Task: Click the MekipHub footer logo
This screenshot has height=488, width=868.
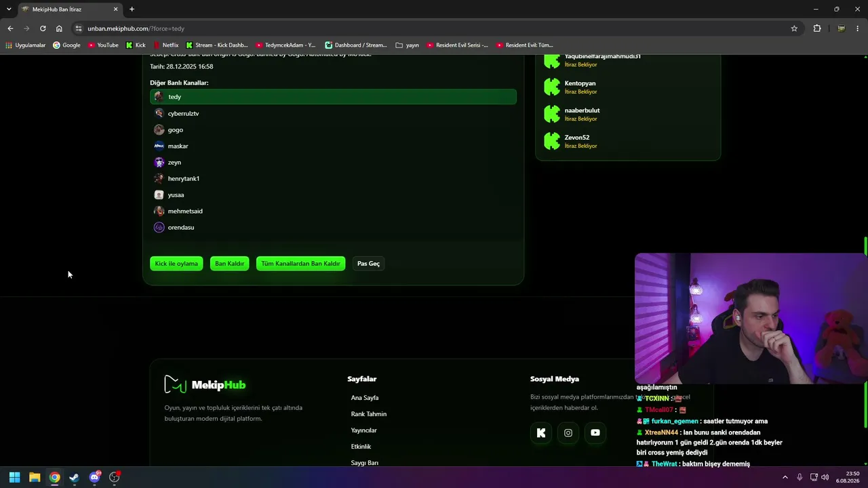Action: click(205, 384)
